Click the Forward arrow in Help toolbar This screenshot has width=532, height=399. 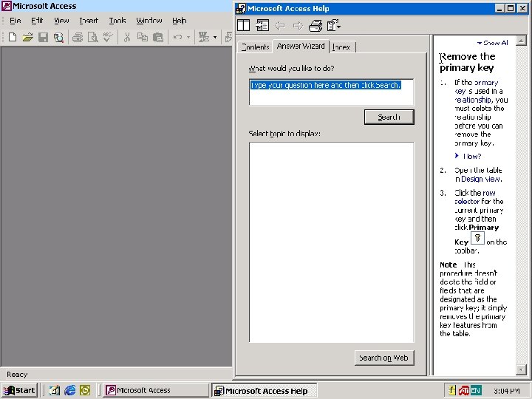coord(298,25)
